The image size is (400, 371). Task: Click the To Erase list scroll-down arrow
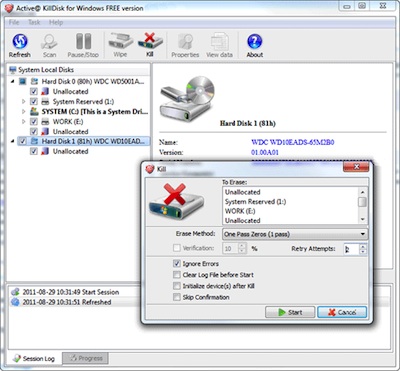coord(362,220)
